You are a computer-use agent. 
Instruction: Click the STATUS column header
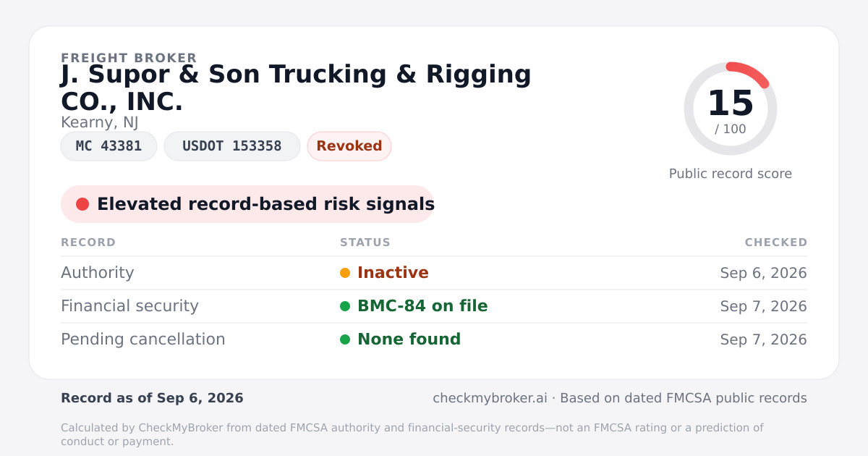(x=365, y=242)
